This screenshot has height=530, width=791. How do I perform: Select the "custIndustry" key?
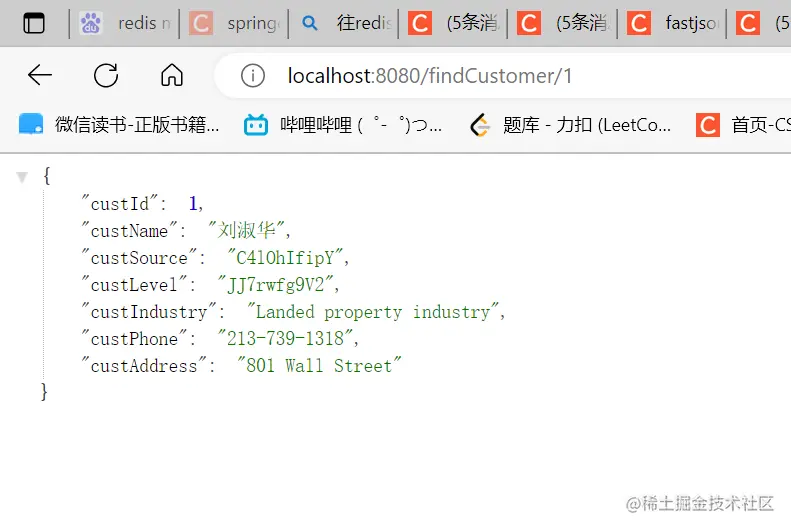click(149, 312)
